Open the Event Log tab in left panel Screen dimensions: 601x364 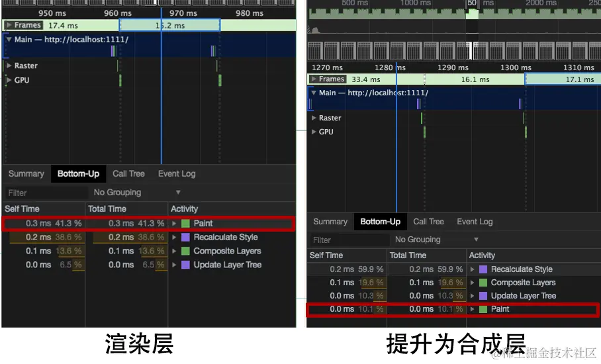(x=177, y=174)
